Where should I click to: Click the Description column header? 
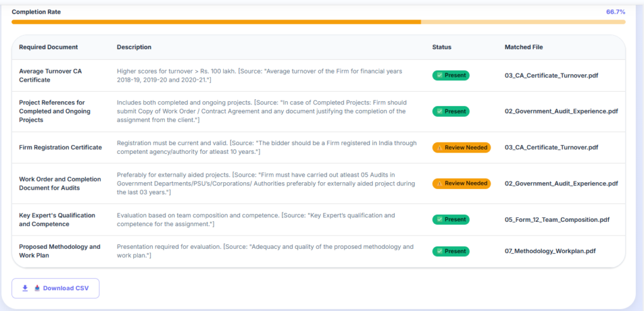click(x=134, y=47)
